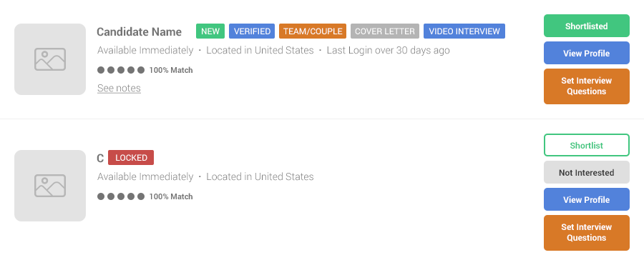The height and width of the screenshot is (265, 644).
Task: Click Last Login over 30 days ago text
Action: [x=388, y=51]
